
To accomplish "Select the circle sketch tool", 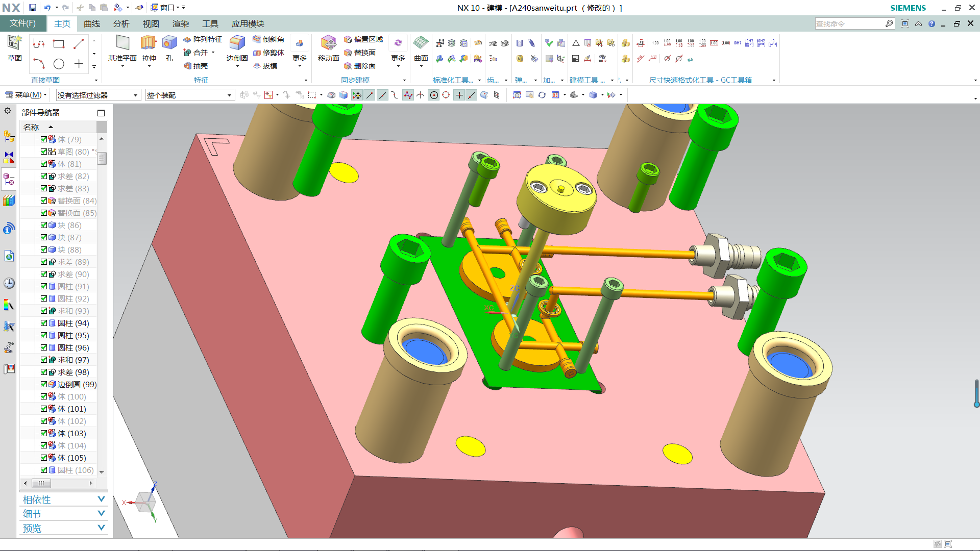I will tap(59, 64).
